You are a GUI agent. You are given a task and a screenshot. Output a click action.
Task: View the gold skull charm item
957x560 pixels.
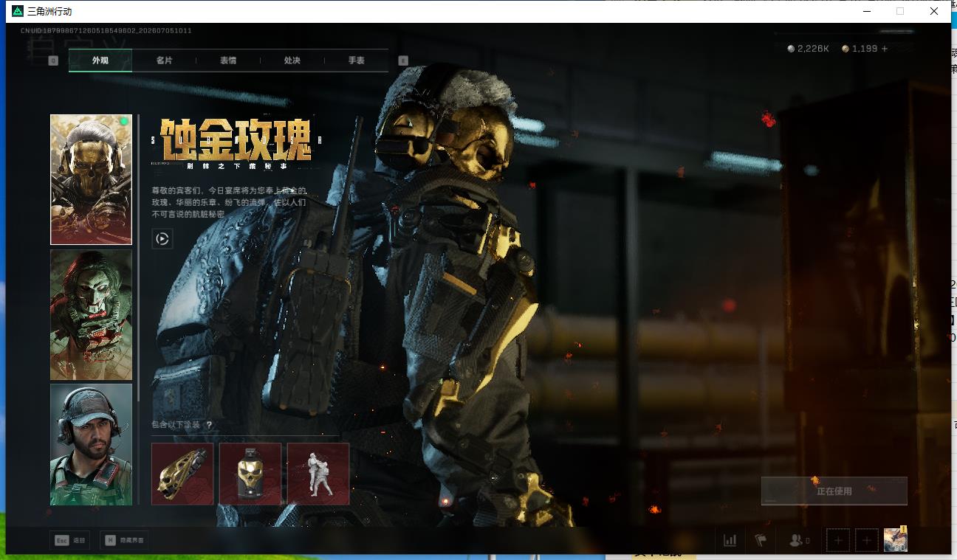pos(250,474)
